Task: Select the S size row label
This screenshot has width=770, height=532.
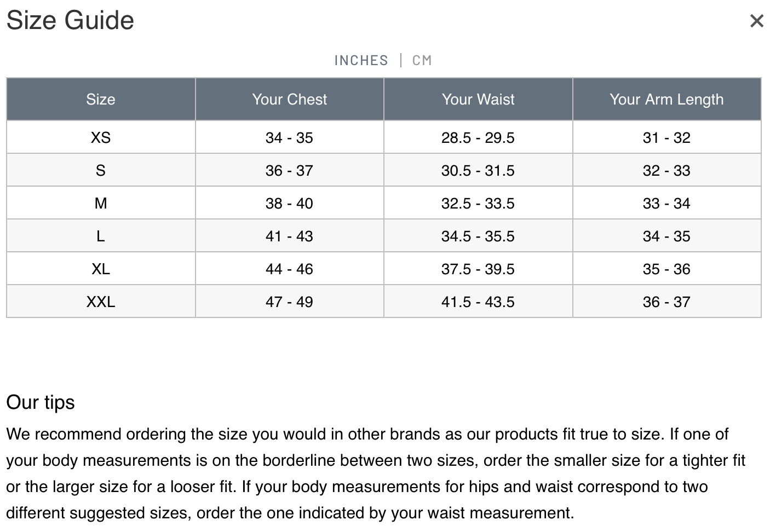Action: [101, 170]
